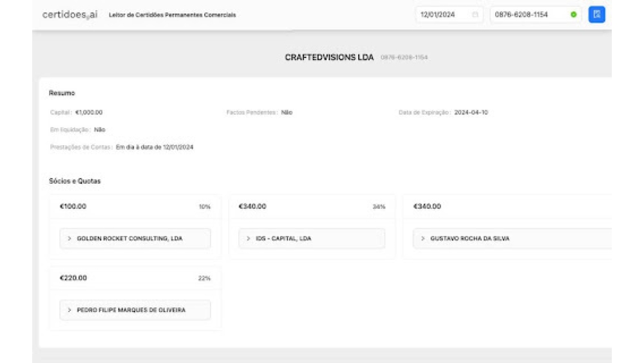This screenshot has width=644, height=363.
Task: Click the 22% share label
Action: click(x=204, y=279)
